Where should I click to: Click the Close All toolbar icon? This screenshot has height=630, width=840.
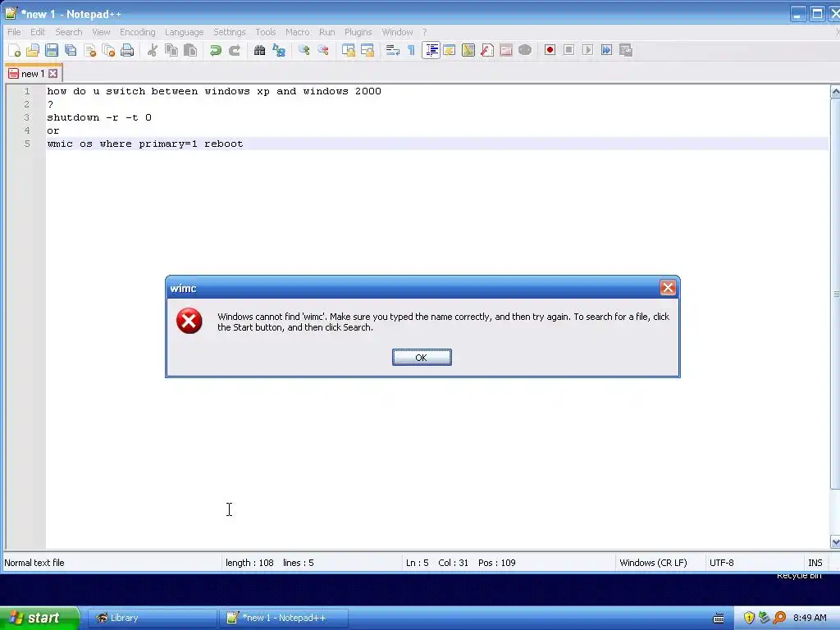(x=109, y=50)
